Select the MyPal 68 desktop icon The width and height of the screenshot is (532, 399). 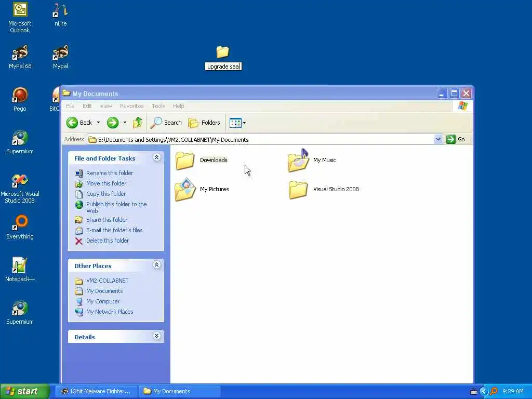click(20, 57)
